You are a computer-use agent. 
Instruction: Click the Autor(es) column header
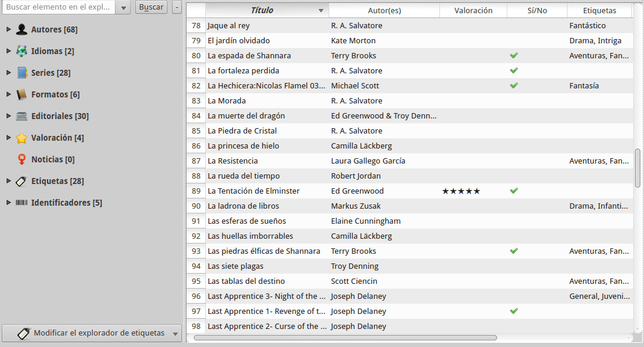pyautogui.click(x=384, y=10)
